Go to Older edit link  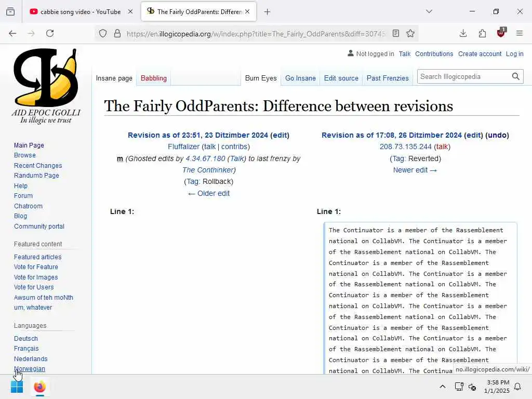[209, 193]
